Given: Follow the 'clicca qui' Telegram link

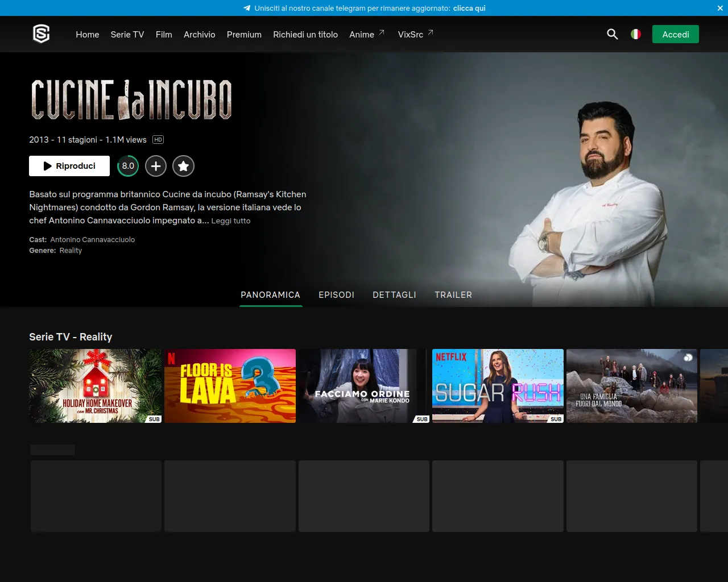Looking at the screenshot, I should [469, 8].
